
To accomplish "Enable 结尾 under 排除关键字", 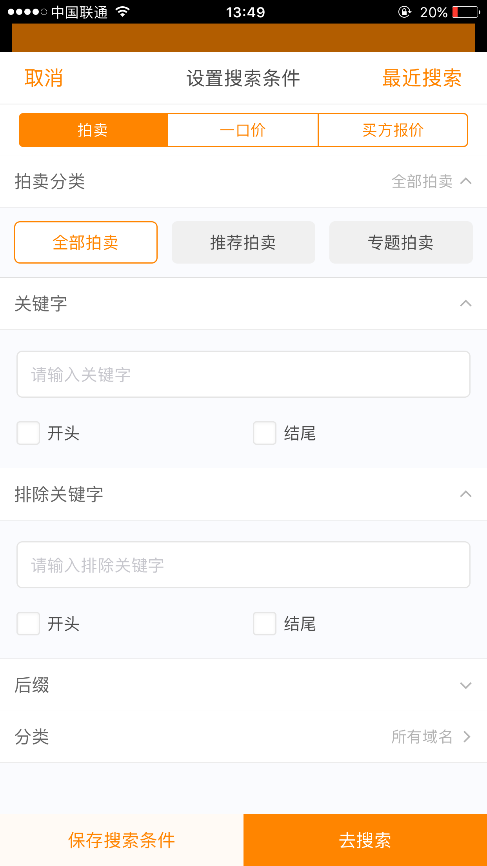I will [264, 624].
